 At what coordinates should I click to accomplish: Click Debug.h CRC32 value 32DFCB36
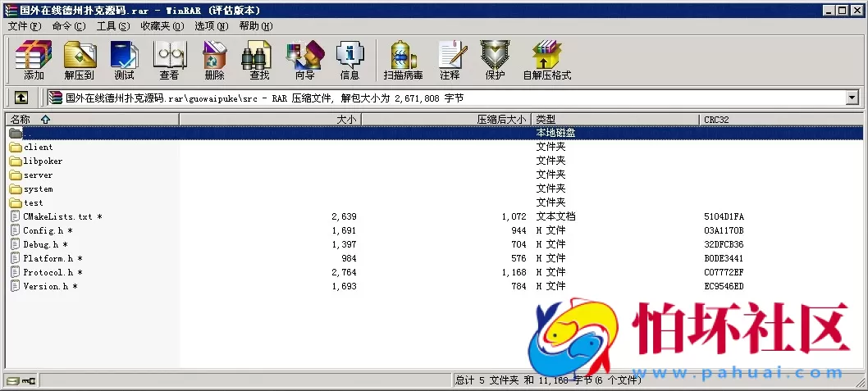pyautogui.click(x=724, y=244)
